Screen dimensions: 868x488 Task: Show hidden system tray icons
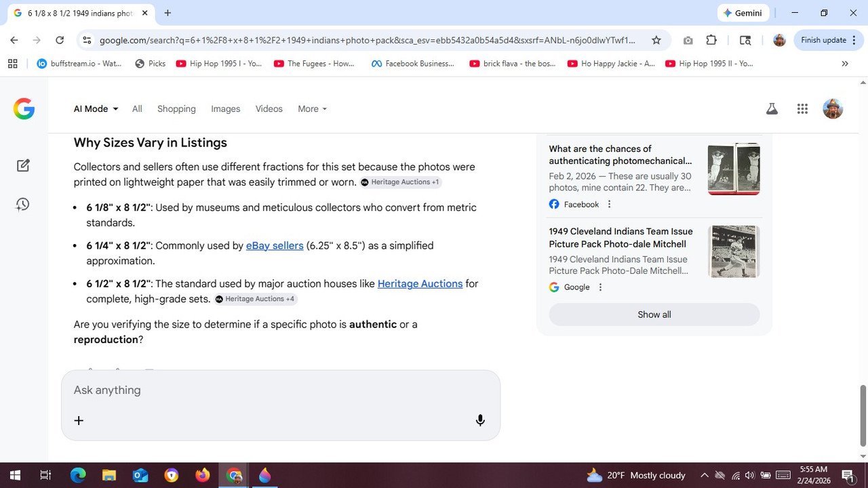[x=704, y=475]
